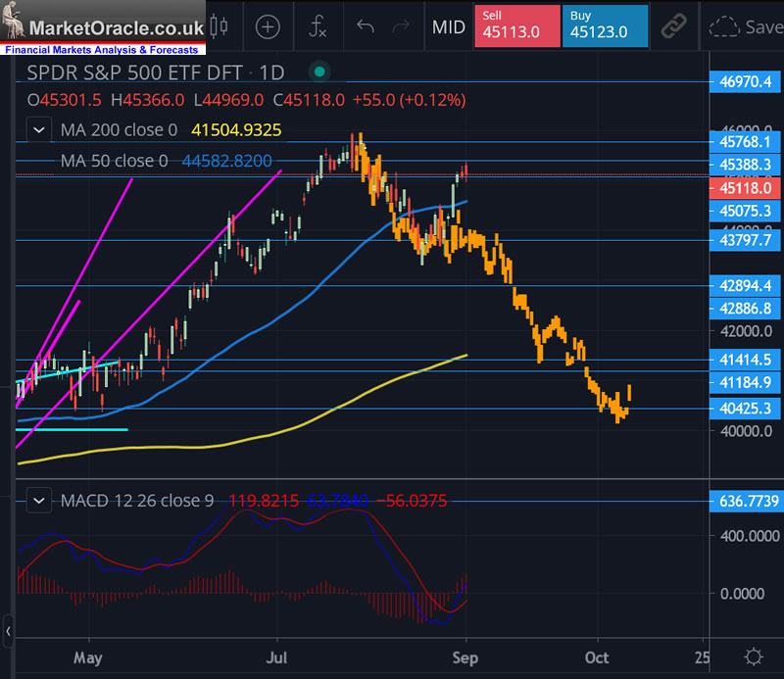Image resolution: width=784 pixels, height=679 pixels.
Task: Select the MID price type
Action: click(449, 26)
